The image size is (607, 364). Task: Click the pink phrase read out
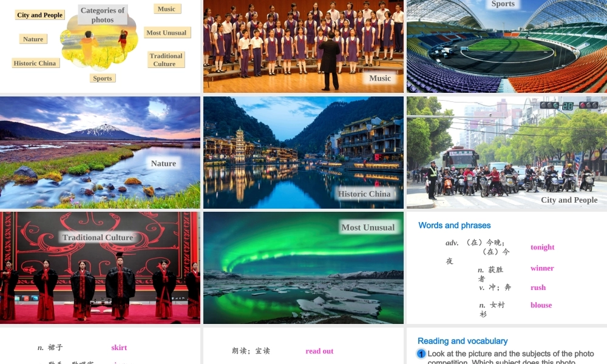click(x=319, y=351)
